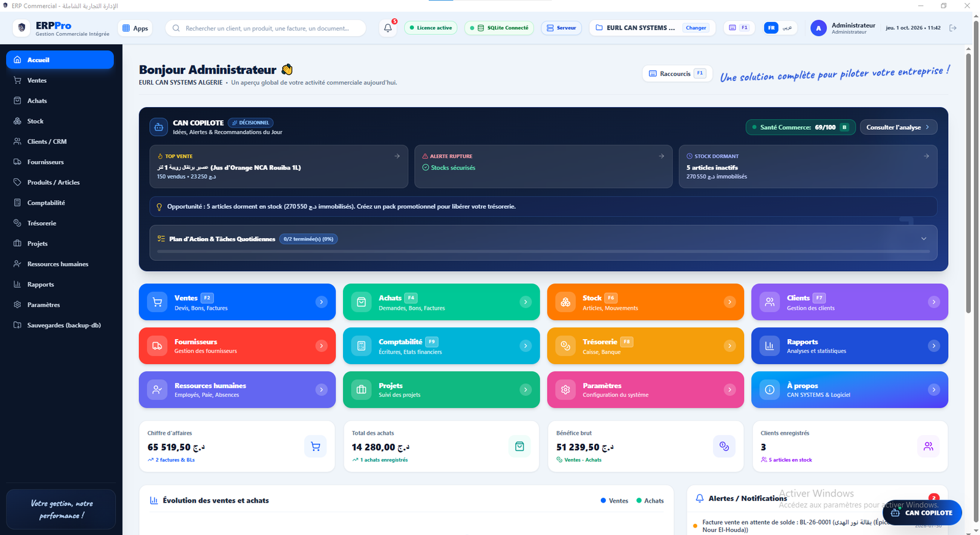Click the keyboard F1 icon in top bar
The width and height of the screenshot is (980, 535).
coord(738,28)
